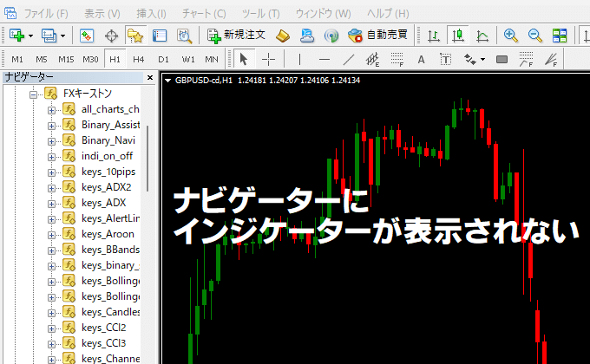Select keys_Aroon indicator
Image resolution: width=590 pixels, height=364 pixels.
pyautogui.click(x=108, y=234)
